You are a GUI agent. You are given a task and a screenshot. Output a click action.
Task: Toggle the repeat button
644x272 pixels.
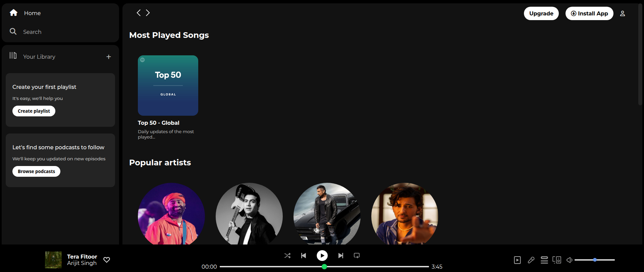pyautogui.click(x=357, y=256)
